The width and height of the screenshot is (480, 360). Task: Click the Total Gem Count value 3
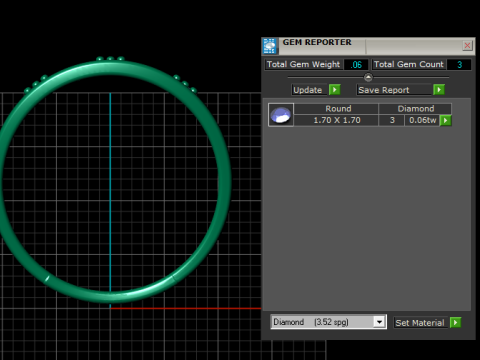click(x=459, y=65)
